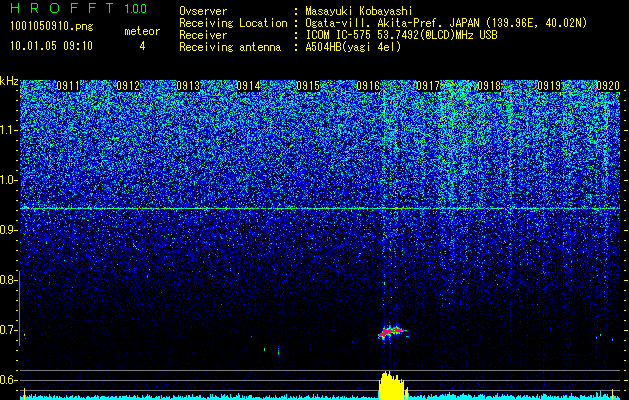Viewport: 629px width, 400px height.
Task: Click the HROFFT 1.0.0 title text
Action: tap(79, 8)
